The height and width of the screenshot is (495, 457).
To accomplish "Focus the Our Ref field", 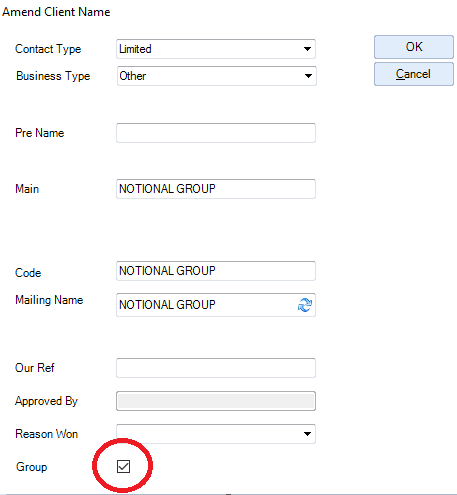I will click(x=216, y=368).
